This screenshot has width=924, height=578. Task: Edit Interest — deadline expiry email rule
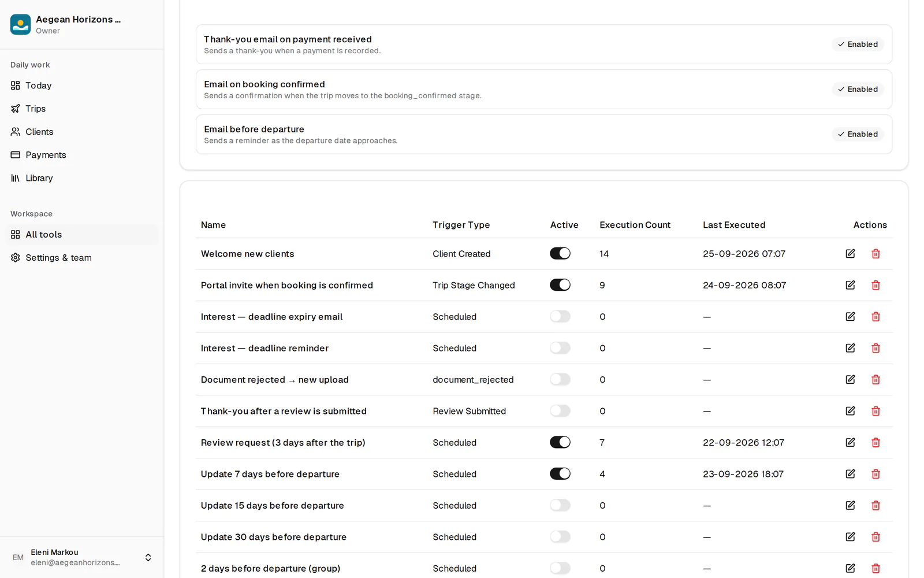pyautogui.click(x=850, y=317)
